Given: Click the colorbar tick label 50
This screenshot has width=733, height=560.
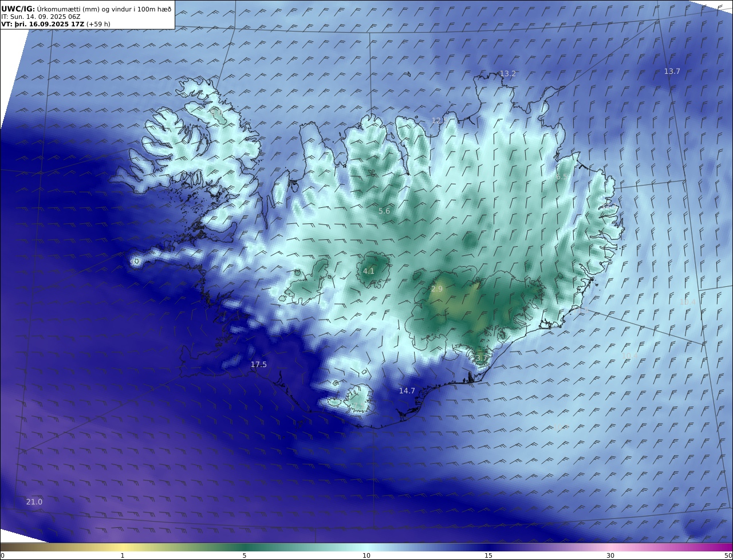Looking at the screenshot, I should point(728,555).
